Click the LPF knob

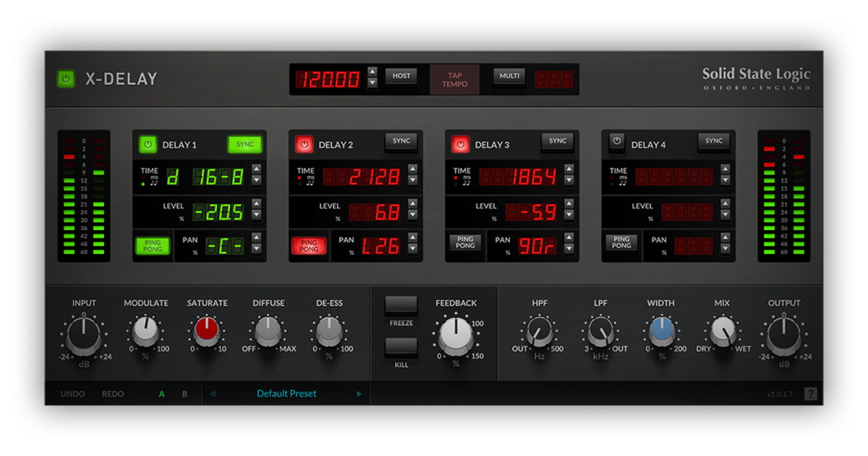(x=600, y=332)
